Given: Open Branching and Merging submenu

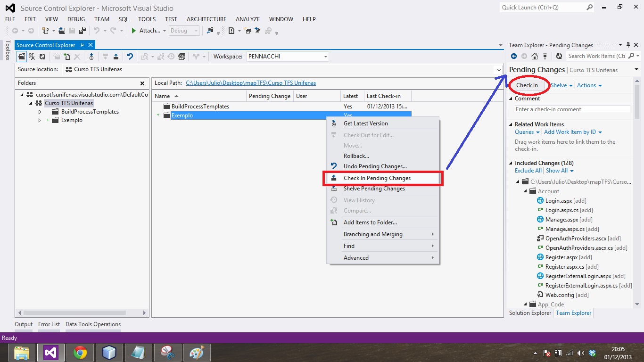Looking at the screenshot, I should tap(383, 234).
